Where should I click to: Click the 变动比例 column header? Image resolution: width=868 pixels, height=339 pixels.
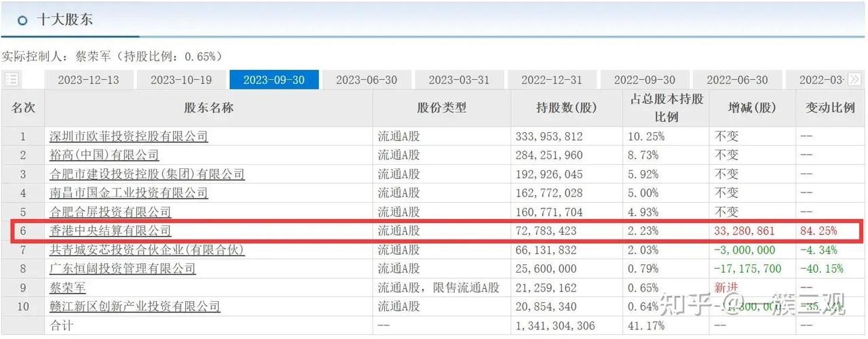point(830,108)
